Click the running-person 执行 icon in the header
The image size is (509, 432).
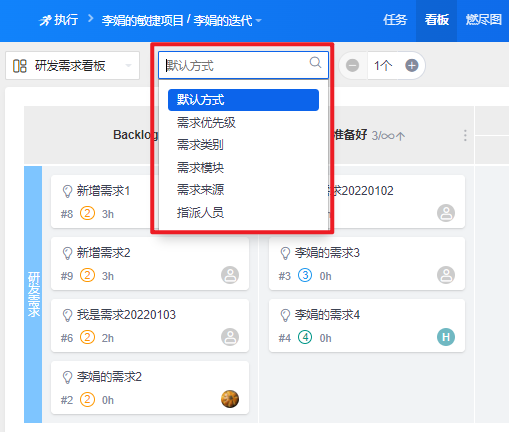[x=45, y=20]
